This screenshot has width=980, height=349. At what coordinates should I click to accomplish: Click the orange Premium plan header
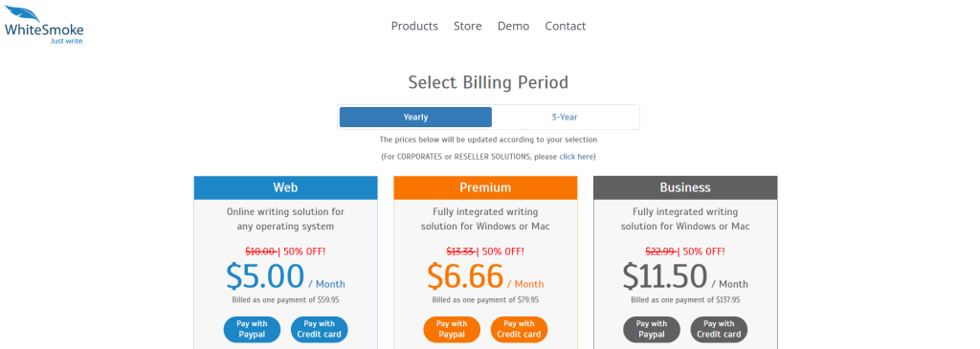485,187
